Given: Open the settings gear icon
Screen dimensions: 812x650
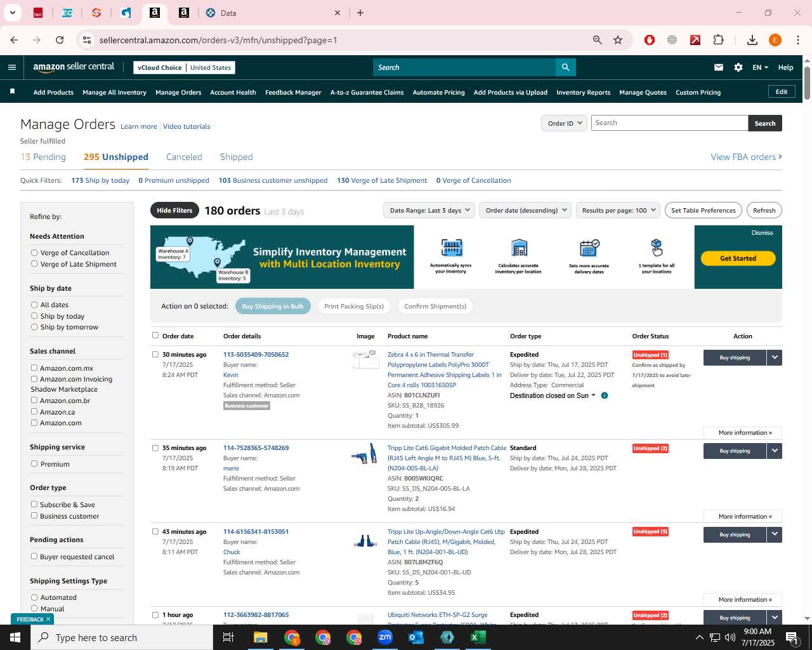Looking at the screenshot, I should [738, 67].
